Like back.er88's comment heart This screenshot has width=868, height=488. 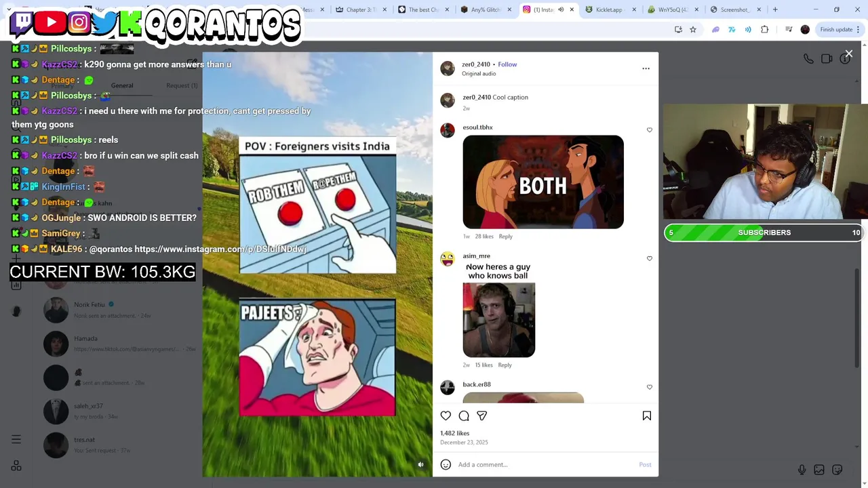coord(649,387)
